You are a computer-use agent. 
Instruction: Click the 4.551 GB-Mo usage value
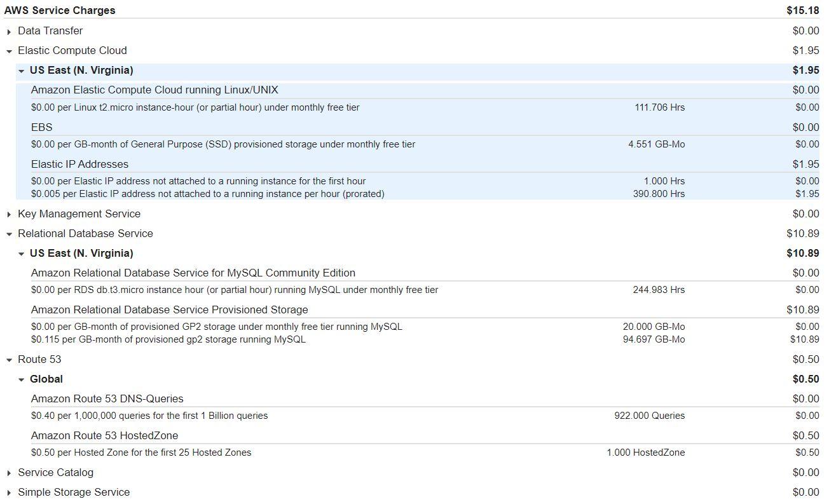tap(657, 144)
